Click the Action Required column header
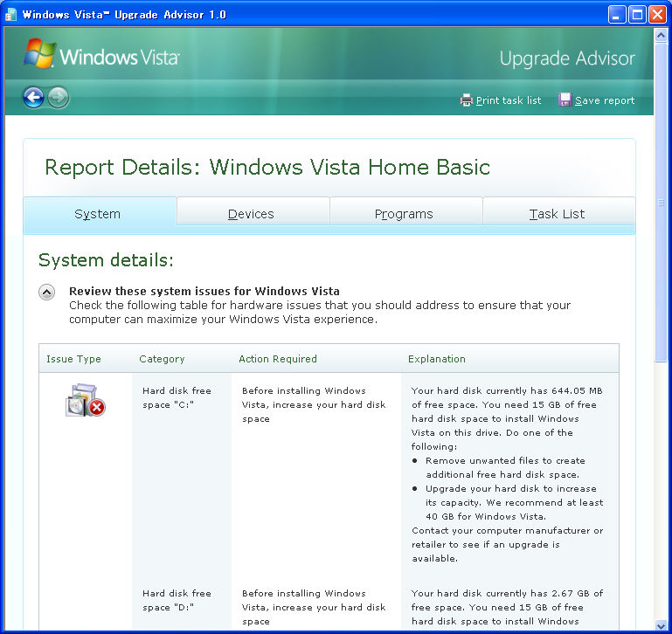This screenshot has height=634, width=672. coord(278,359)
